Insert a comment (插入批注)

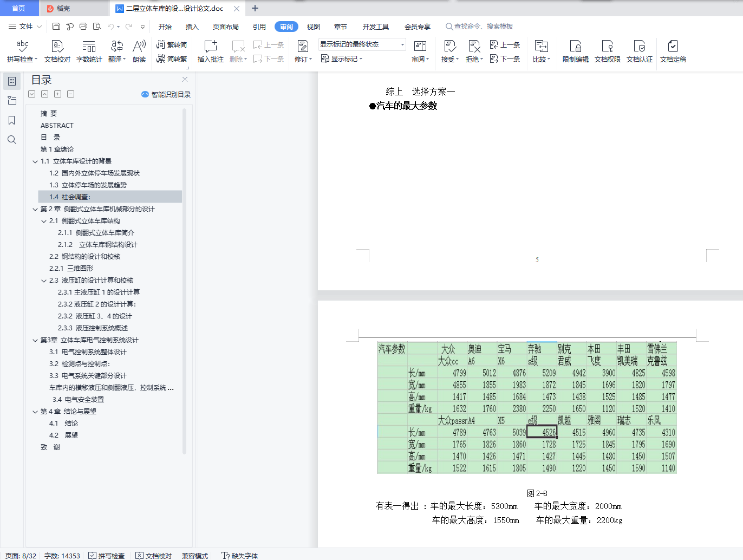tap(210, 51)
